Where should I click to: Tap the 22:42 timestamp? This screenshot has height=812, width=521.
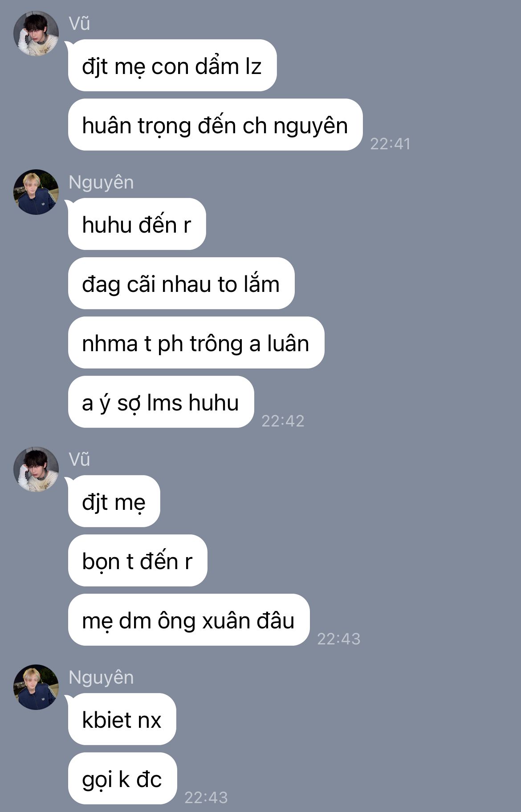pyautogui.click(x=283, y=421)
